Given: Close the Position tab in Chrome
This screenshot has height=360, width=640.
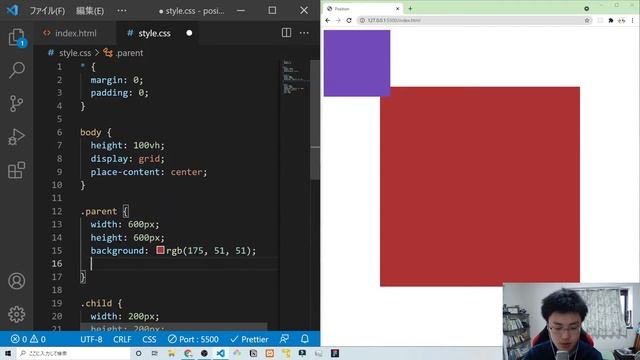Looking at the screenshot, I should [x=398, y=9].
